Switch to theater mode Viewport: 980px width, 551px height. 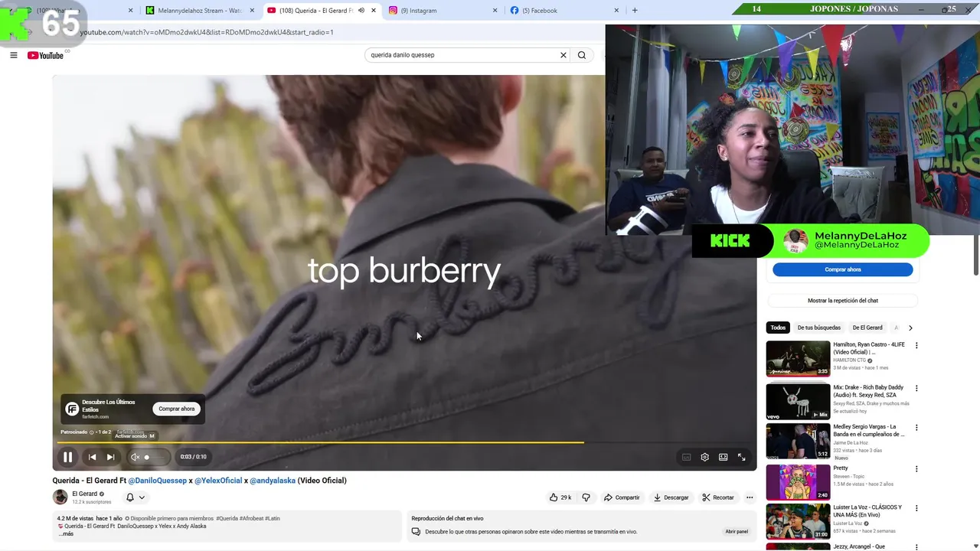723,457
